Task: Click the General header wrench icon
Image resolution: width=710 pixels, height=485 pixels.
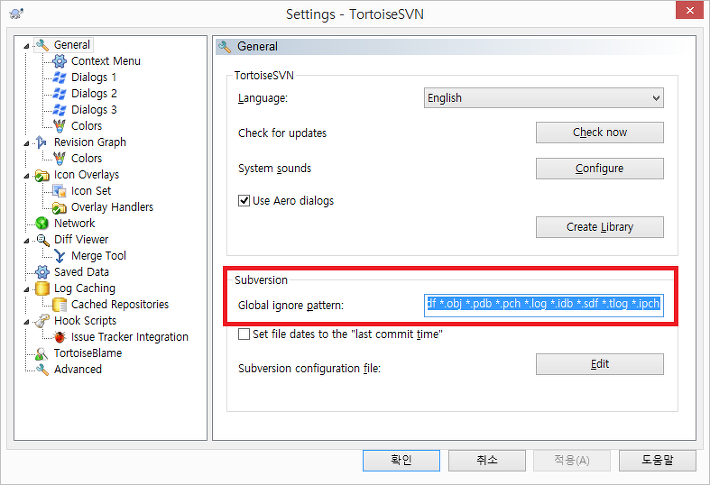Action: click(x=225, y=47)
